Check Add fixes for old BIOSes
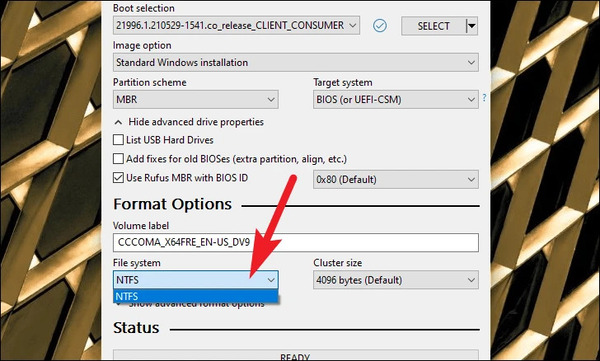Viewport: 600px width, 361px height. tap(118, 158)
